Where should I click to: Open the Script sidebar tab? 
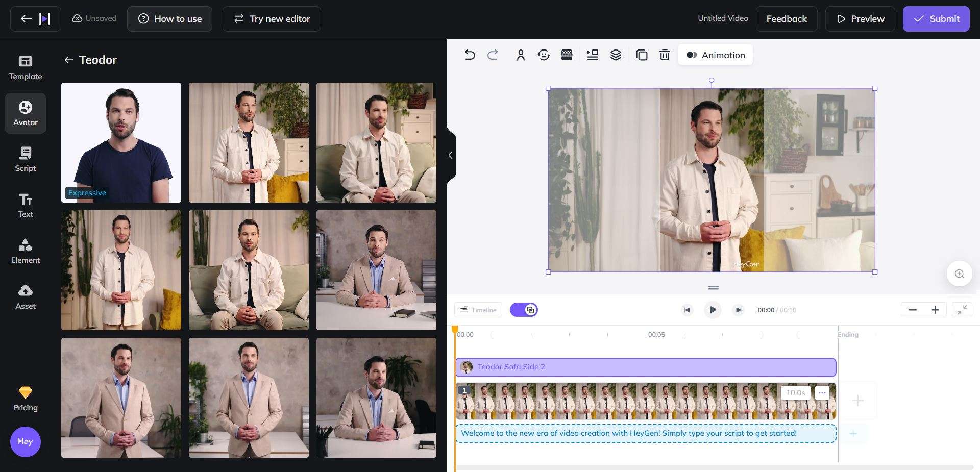pos(26,159)
